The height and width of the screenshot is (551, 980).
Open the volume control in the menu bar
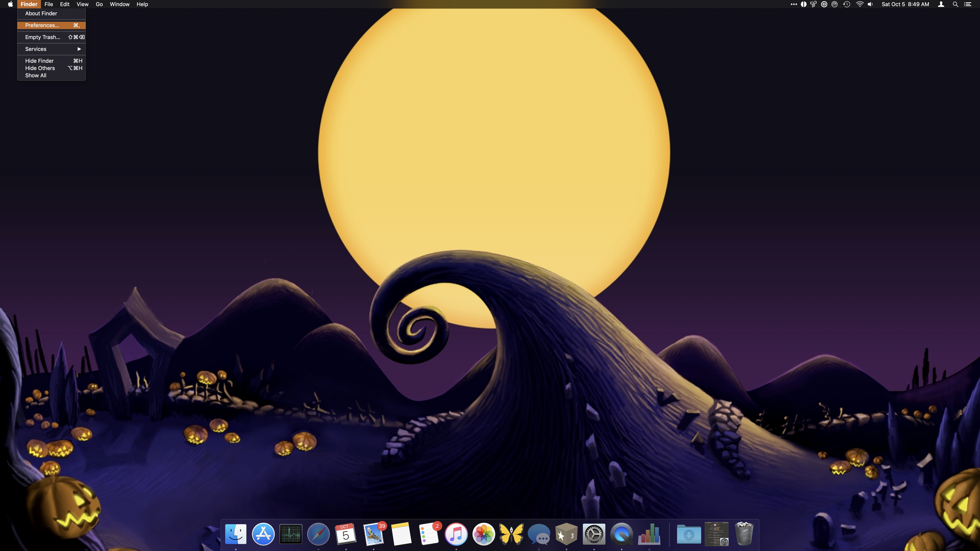tap(871, 4)
